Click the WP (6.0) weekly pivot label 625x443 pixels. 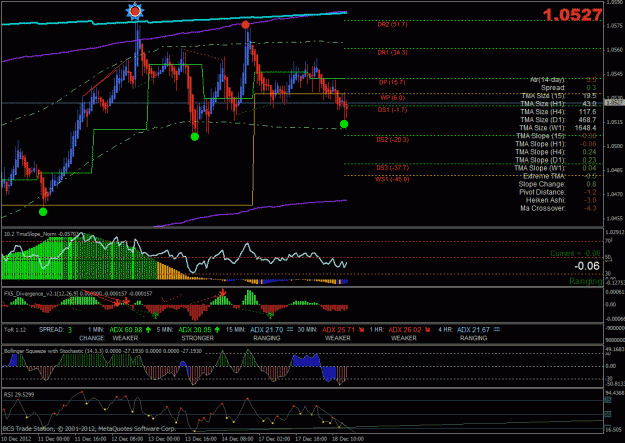[x=392, y=98]
